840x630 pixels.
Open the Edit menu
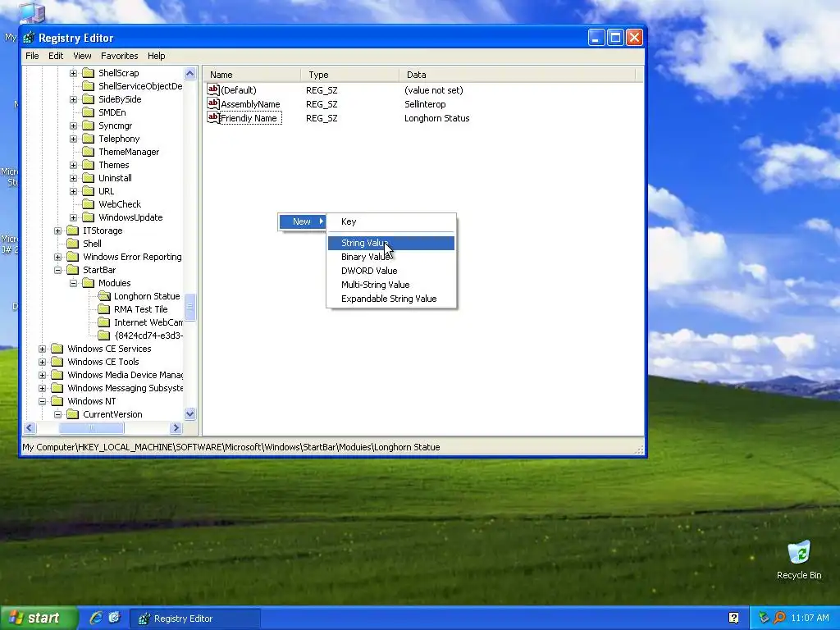point(56,56)
